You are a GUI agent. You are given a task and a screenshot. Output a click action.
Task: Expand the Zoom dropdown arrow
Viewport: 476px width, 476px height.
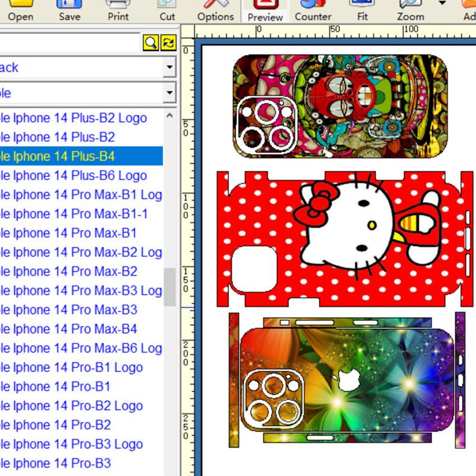tap(442, 3)
